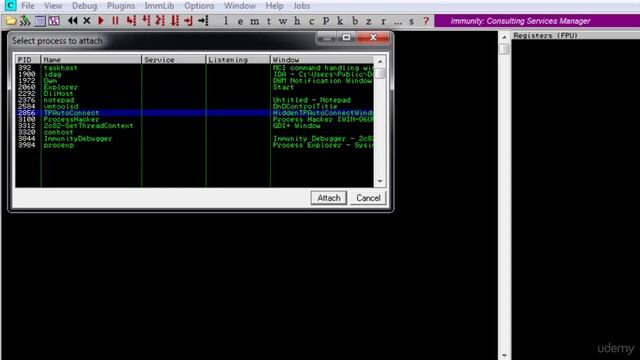Click the ... run trace toolbar button
Image resolution: width=640 pixels, height=360 pixels.
click(398, 22)
